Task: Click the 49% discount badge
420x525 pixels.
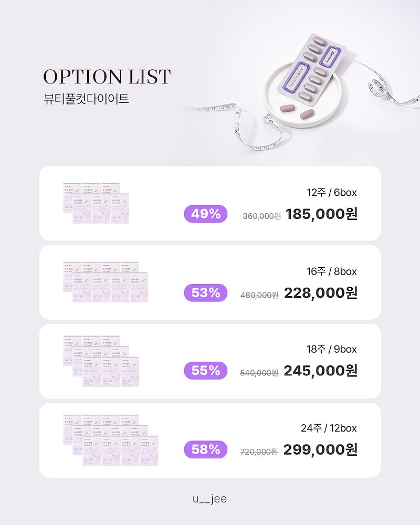Action: click(x=206, y=214)
